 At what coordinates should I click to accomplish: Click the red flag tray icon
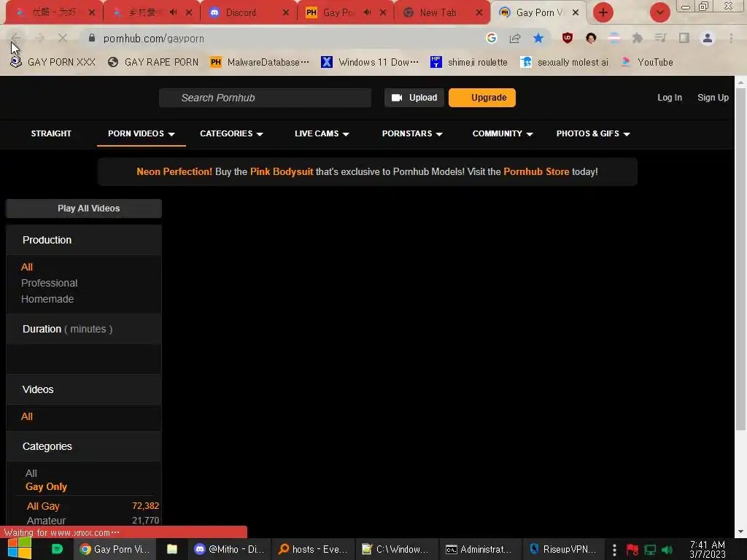pos(632,550)
